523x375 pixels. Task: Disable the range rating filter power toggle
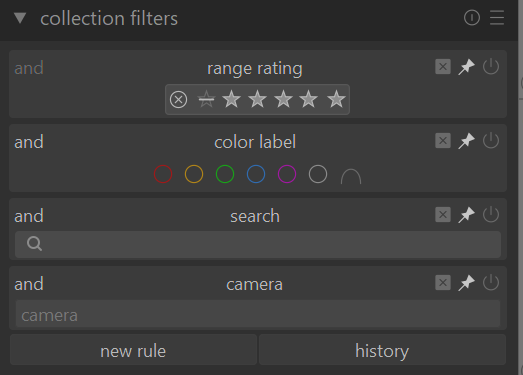pyautogui.click(x=491, y=67)
